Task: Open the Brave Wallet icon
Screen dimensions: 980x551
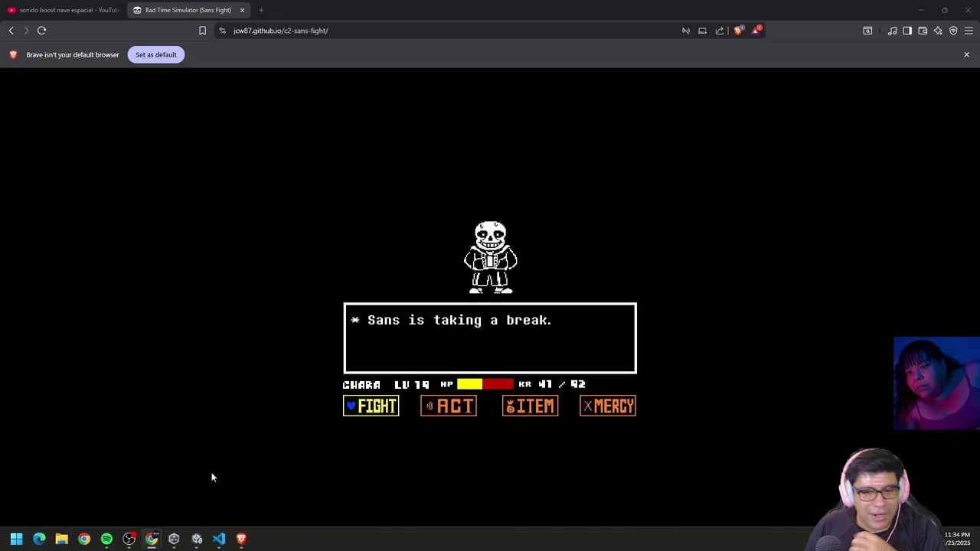Action: click(x=923, y=31)
